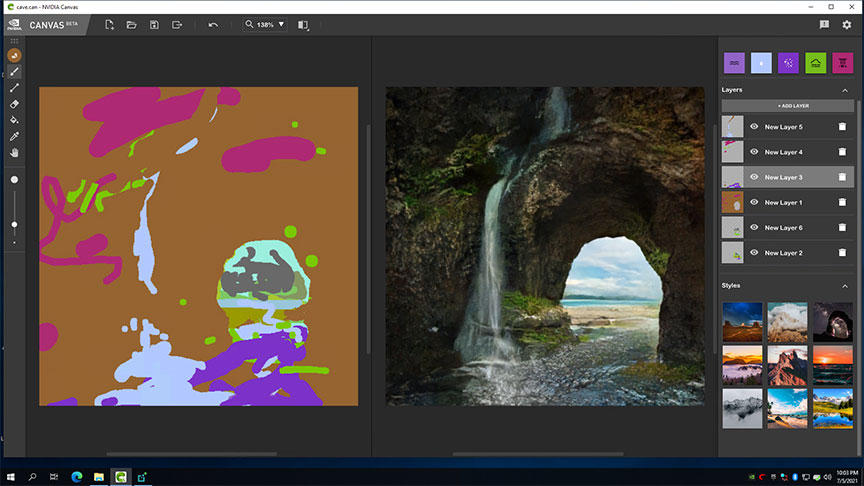864x486 pixels.
Task: Collapse the Layers panel section
Action: (845, 90)
